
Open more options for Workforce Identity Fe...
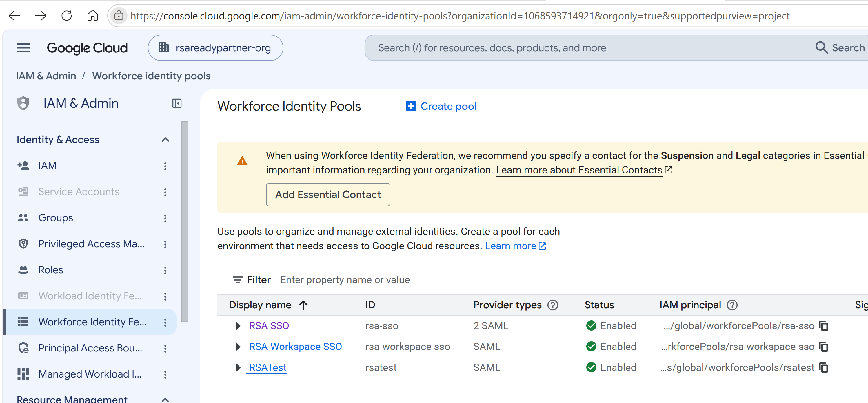click(165, 323)
